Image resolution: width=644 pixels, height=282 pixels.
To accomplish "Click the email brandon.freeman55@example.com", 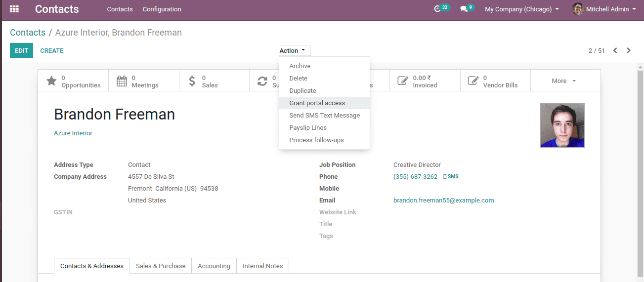I will (444, 201).
